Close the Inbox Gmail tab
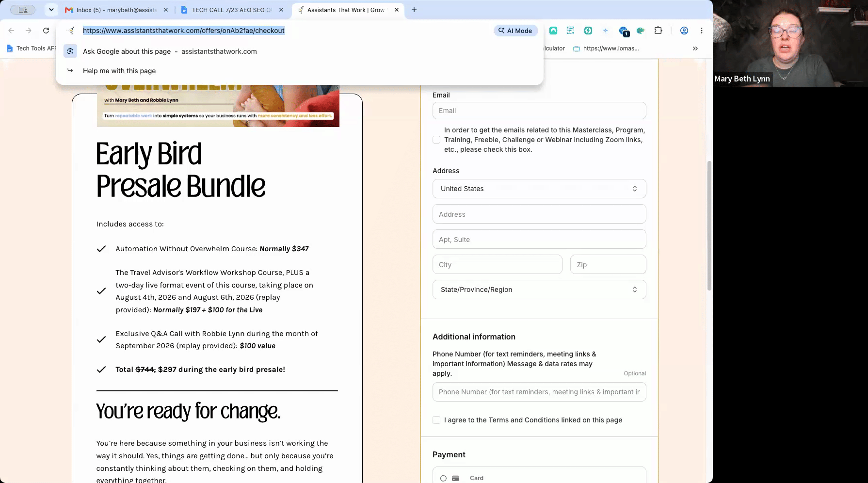This screenshot has height=483, width=868. pyautogui.click(x=166, y=10)
